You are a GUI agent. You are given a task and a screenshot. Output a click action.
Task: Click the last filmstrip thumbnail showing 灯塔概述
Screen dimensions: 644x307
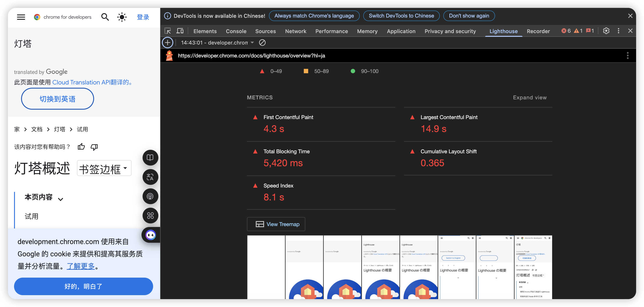[x=533, y=267]
